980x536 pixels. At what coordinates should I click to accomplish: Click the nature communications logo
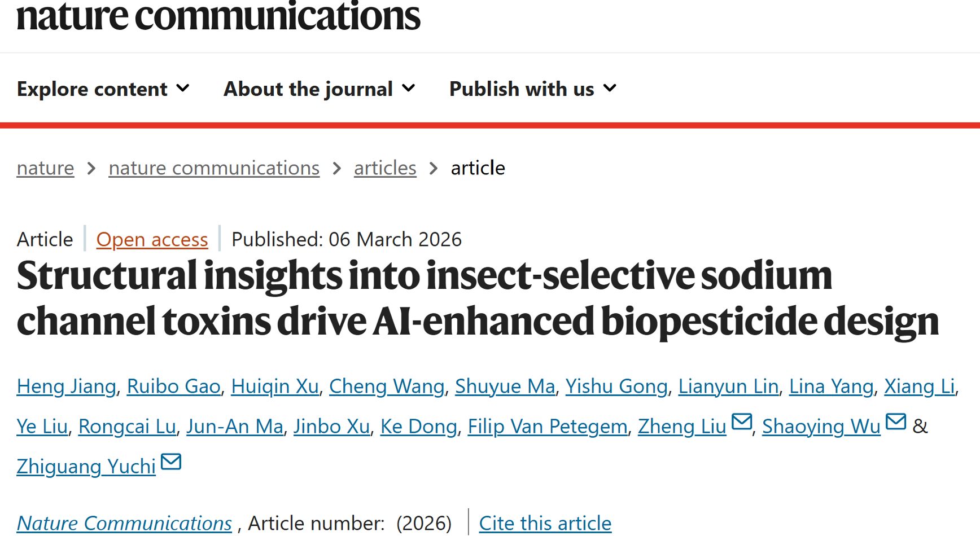click(218, 16)
